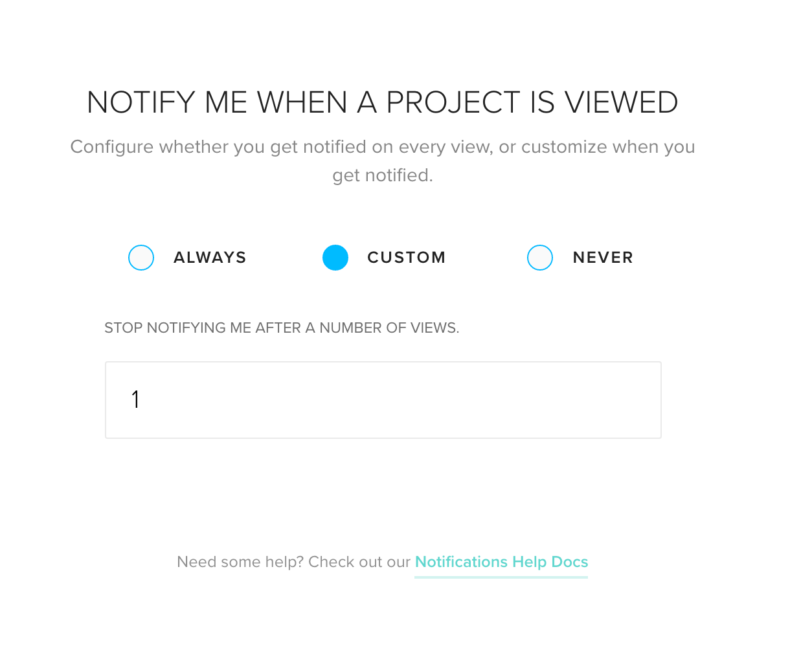The height and width of the screenshot is (668, 812).
Task: Open the Notifications Help Docs link
Action: [501, 562]
